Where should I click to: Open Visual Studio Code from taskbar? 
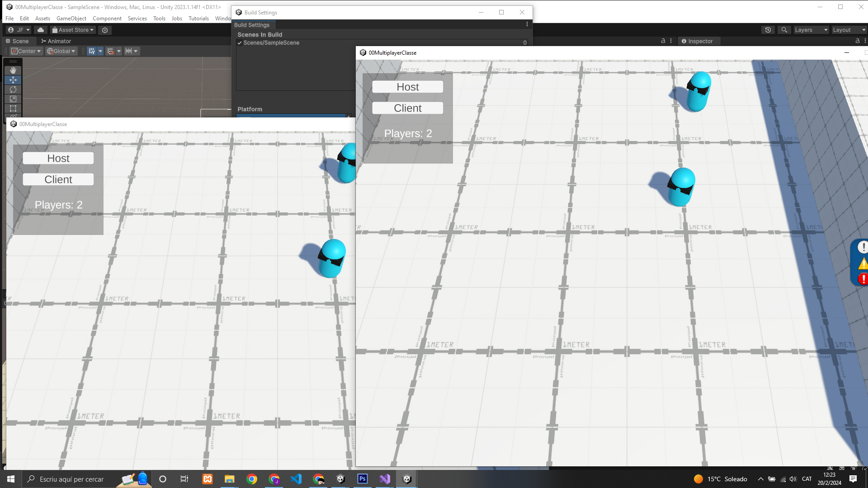tap(296, 479)
